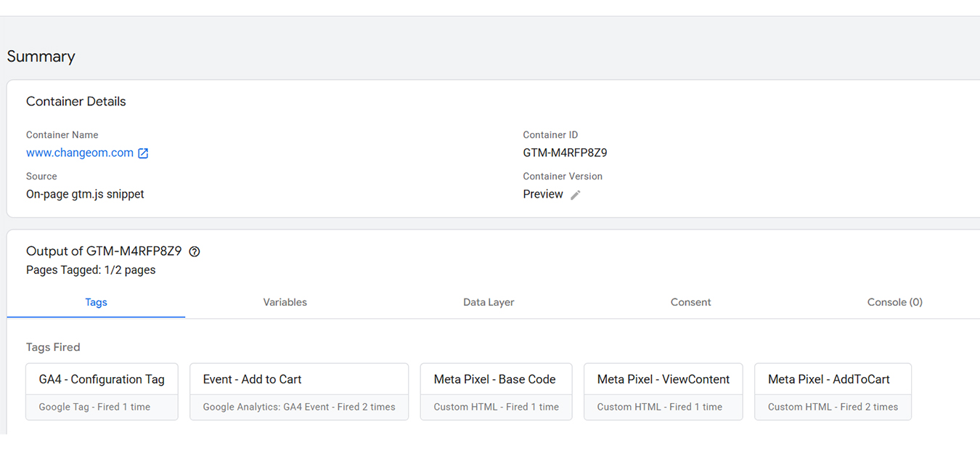Click the Container Details section title

[75, 102]
